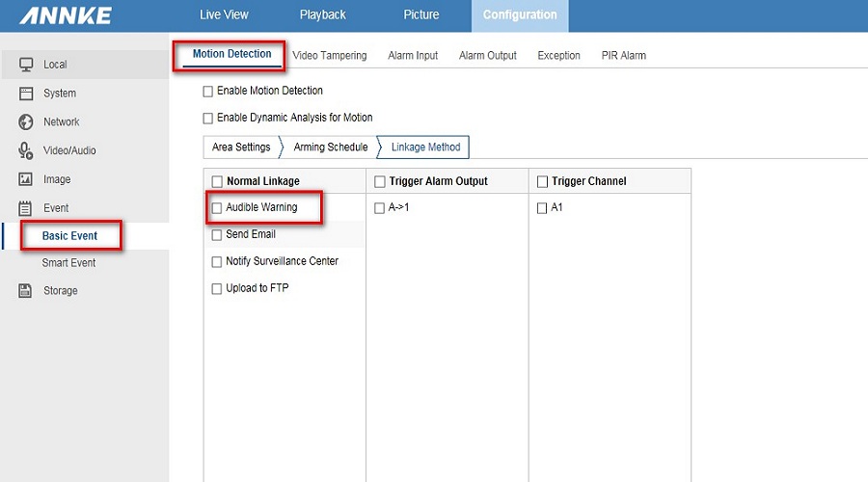Click the Trigger Channel header text
Viewport: 868px width, 482px height.
(589, 181)
